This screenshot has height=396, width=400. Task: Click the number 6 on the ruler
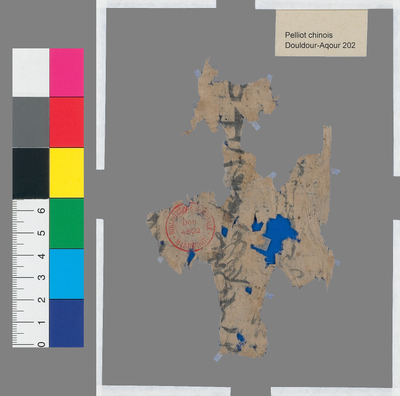click(x=41, y=211)
